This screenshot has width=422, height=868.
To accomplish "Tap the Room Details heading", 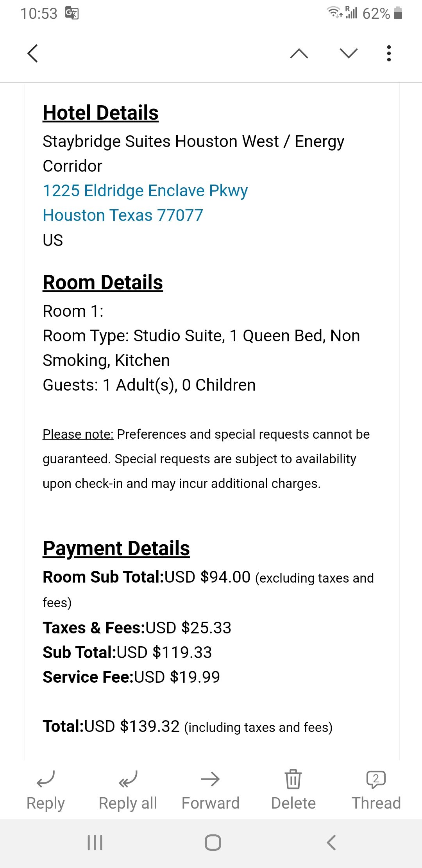I will pos(102,282).
